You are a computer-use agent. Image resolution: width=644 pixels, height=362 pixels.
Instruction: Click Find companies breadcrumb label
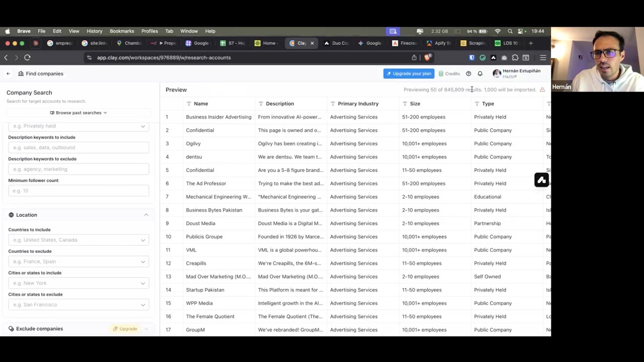44,73
